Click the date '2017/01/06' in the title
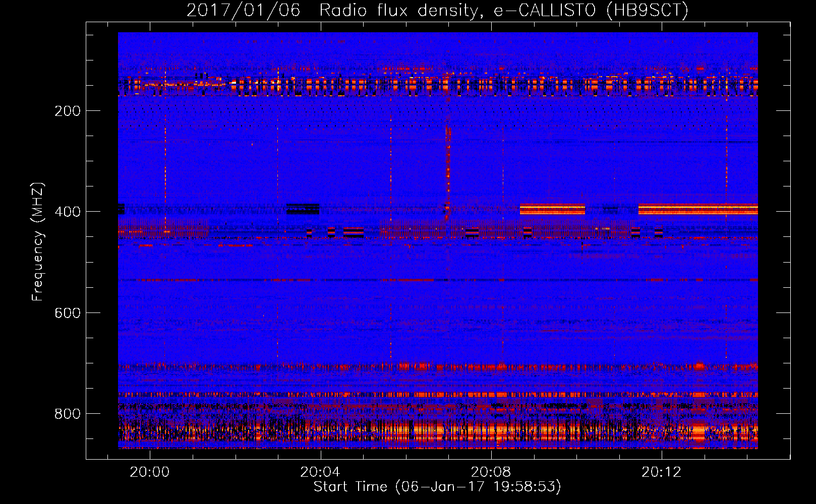Image resolution: width=816 pixels, height=504 pixels. (244, 10)
